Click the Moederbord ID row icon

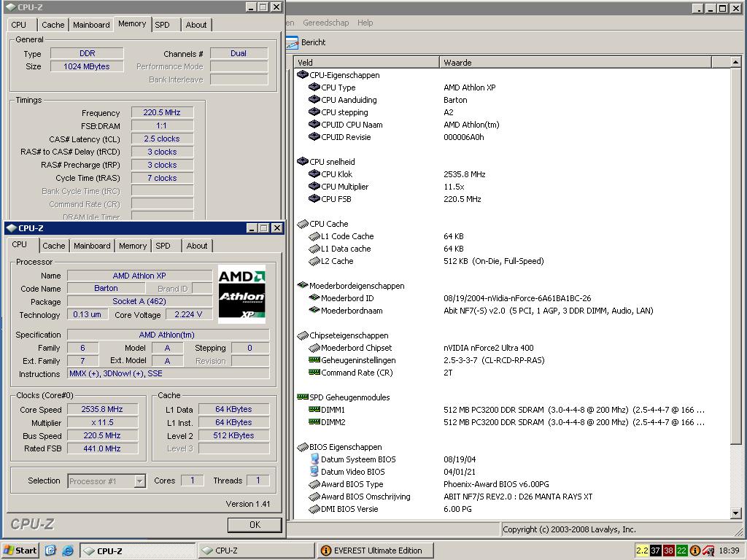coord(314,298)
